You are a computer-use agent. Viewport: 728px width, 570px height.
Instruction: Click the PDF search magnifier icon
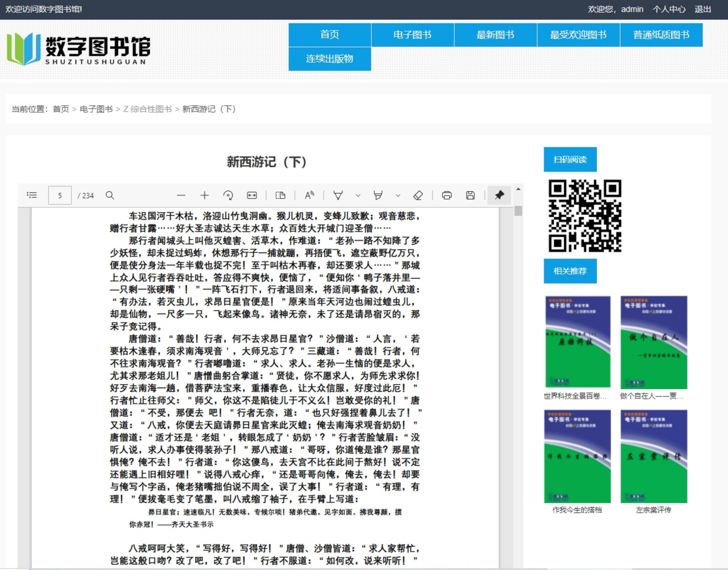pos(110,195)
